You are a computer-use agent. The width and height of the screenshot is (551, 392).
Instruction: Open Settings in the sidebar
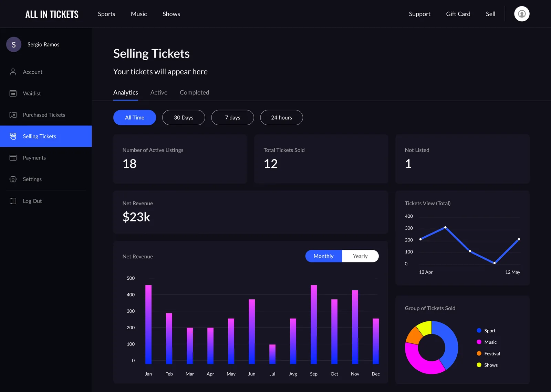coord(46,179)
